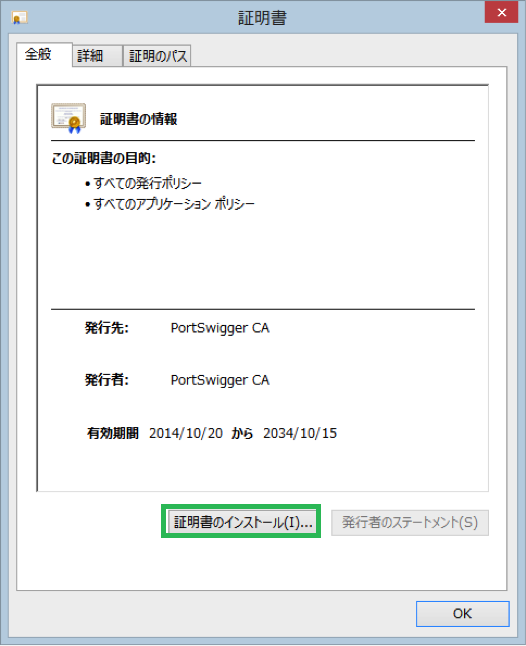Click the 証明書の情報 heading
Image resolution: width=526 pixels, height=646 pixels.
[x=138, y=119]
